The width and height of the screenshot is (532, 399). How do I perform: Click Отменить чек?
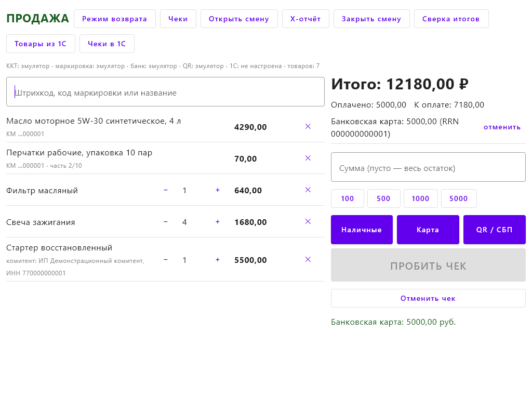point(428,298)
